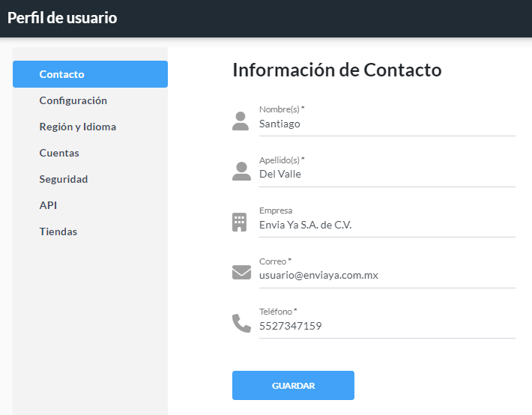Click the Información de Contacto heading
Image resolution: width=532 pixels, height=415 pixels.
point(337,70)
